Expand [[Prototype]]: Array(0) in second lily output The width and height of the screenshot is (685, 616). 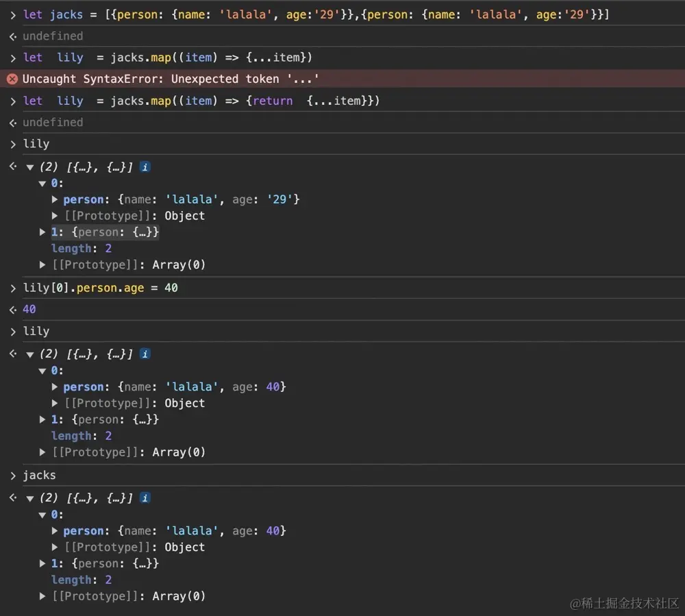42,452
